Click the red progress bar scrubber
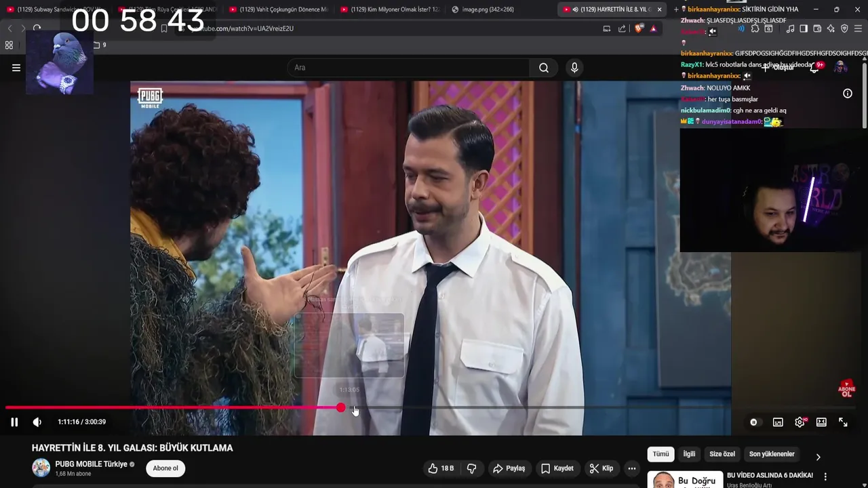This screenshot has width=868, height=488. coord(340,407)
